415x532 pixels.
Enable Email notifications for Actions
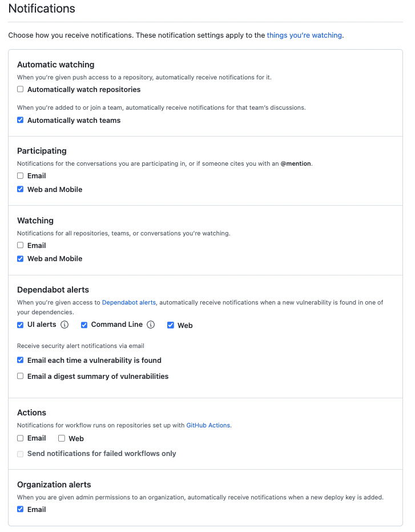click(x=20, y=438)
